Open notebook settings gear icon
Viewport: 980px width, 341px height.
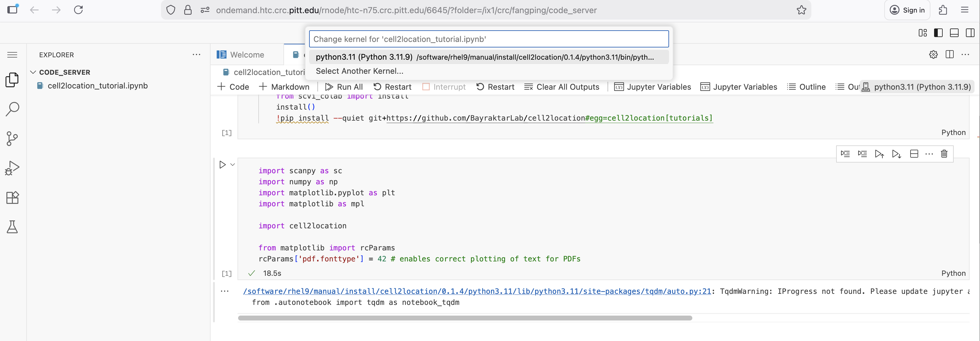[933, 54]
